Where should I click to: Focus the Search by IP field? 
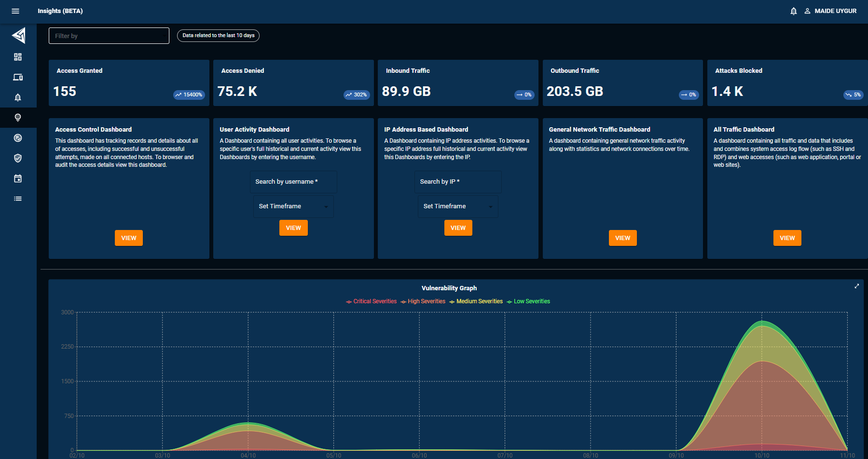pyautogui.click(x=458, y=182)
